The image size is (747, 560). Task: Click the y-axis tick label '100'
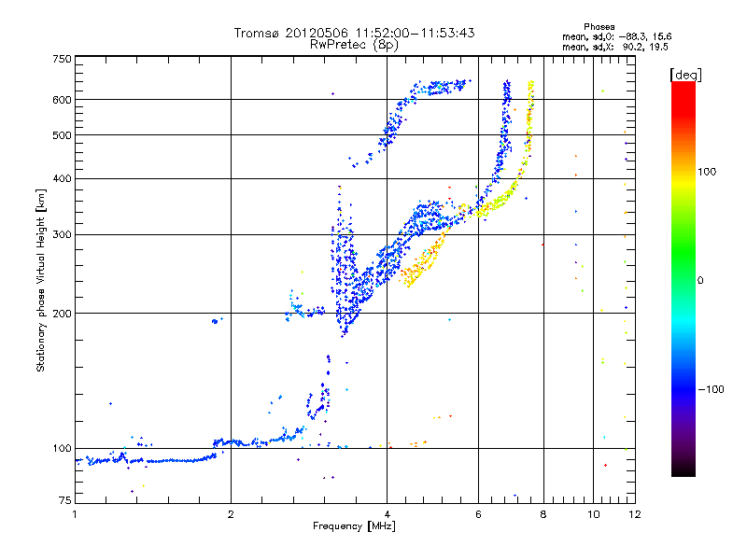click(62, 449)
